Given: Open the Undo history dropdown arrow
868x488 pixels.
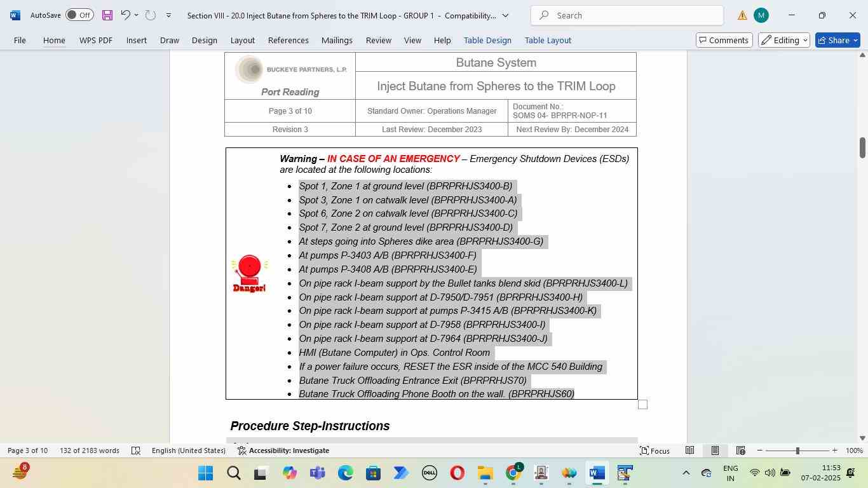Looking at the screenshot, I should [136, 15].
